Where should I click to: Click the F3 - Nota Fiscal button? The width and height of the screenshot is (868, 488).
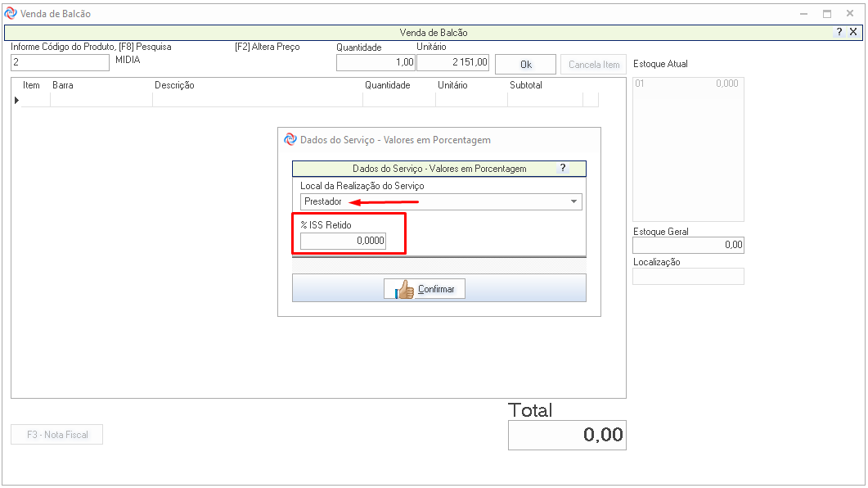(x=57, y=434)
